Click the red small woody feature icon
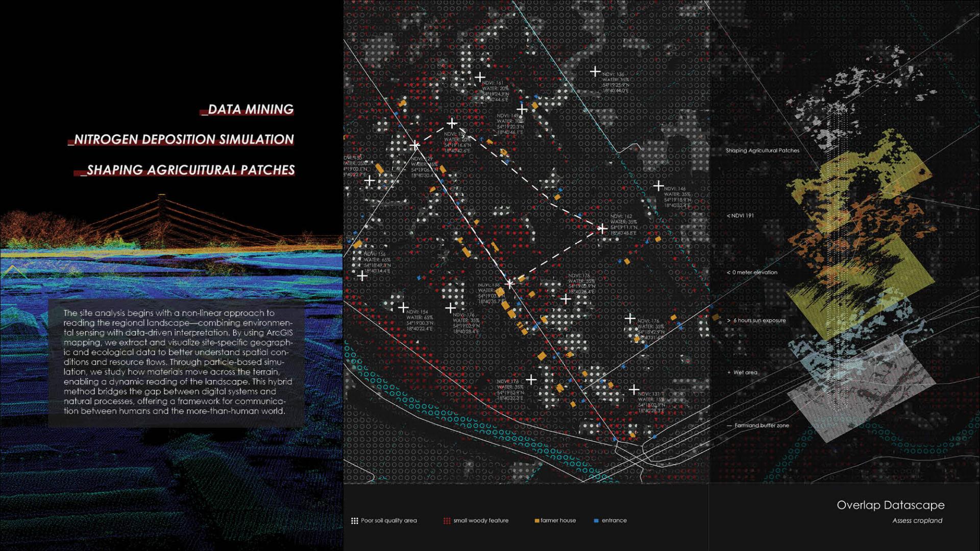The width and height of the screenshot is (980, 551). pos(447,521)
